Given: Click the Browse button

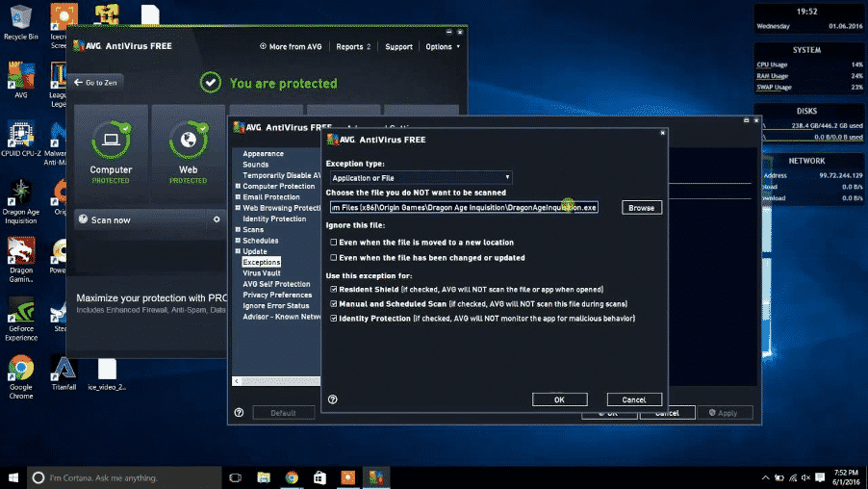Looking at the screenshot, I should coord(641,208).
